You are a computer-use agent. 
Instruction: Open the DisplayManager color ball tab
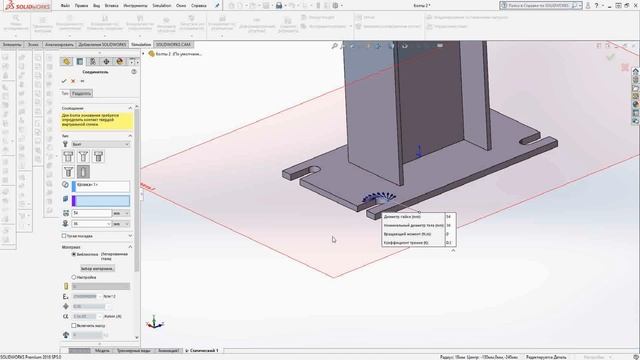tap(120, 62)
